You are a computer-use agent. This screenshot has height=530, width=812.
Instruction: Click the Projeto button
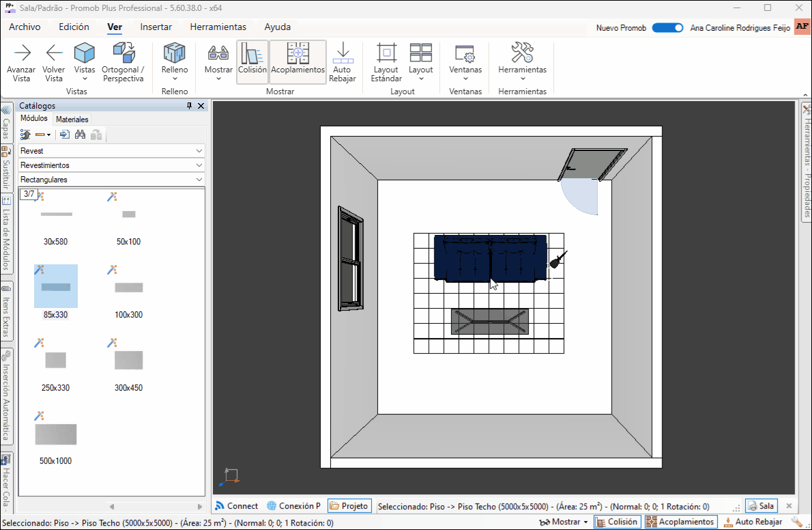349,506
